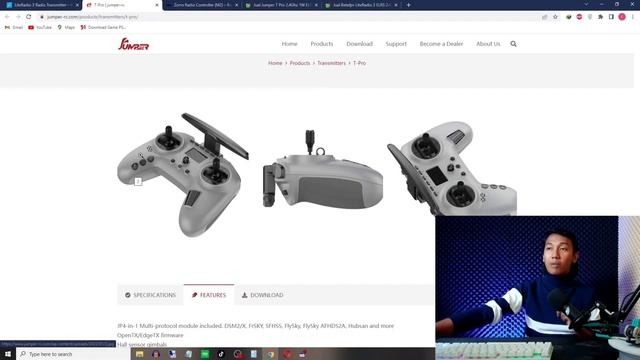Open Chrome from the taskbar
The width and height of the screenshot is (640, 360).
pyautogui.click(x=270, y=354)
